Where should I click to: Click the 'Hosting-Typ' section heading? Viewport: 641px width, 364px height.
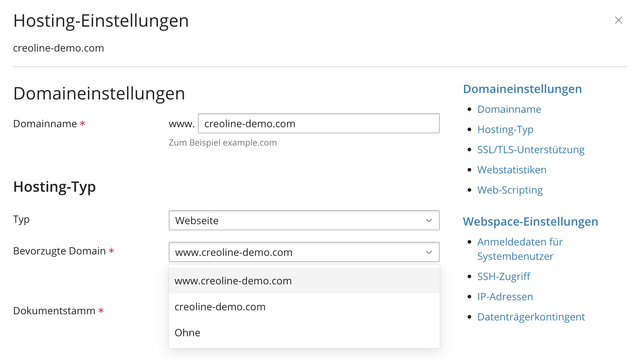click(x=54, y=187)
